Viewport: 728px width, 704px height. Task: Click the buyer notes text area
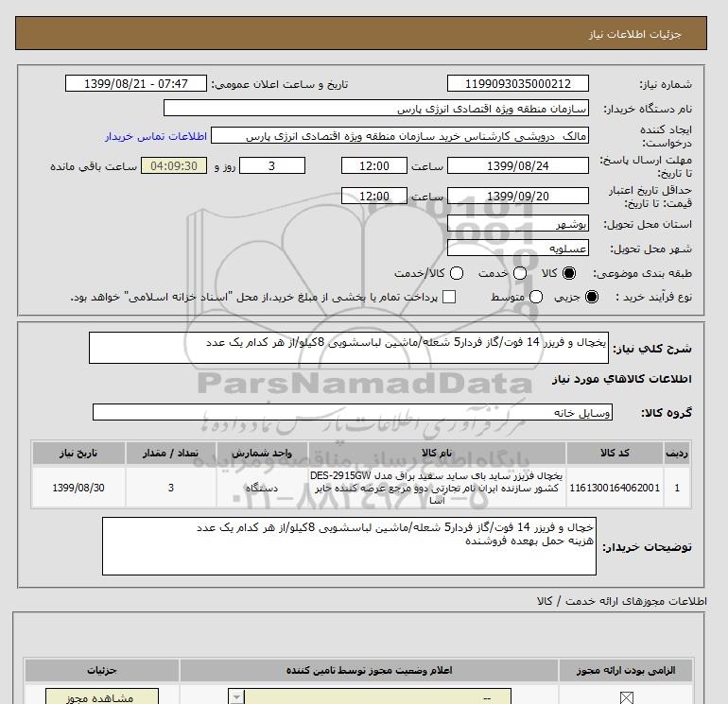tap(349, 546)
